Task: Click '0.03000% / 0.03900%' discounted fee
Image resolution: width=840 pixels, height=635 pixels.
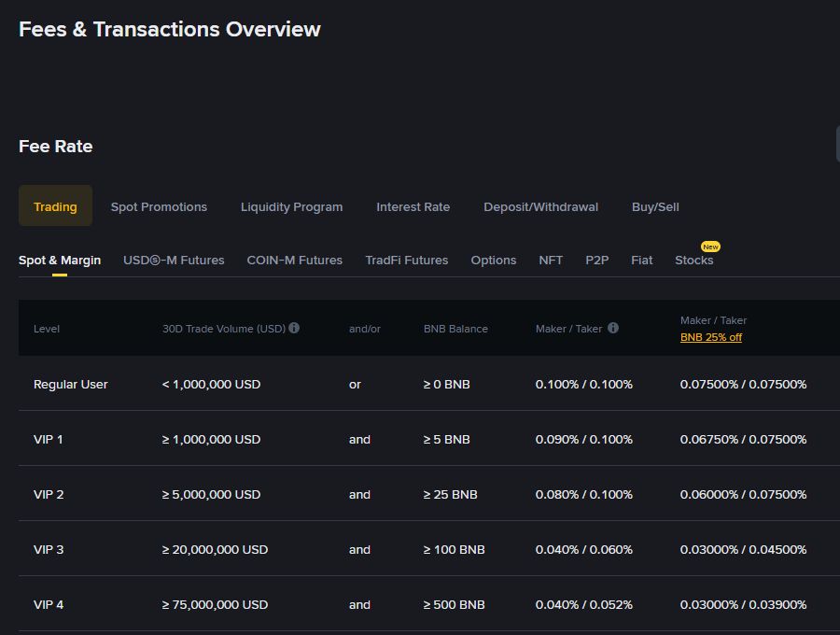Action: click(743, 605)
